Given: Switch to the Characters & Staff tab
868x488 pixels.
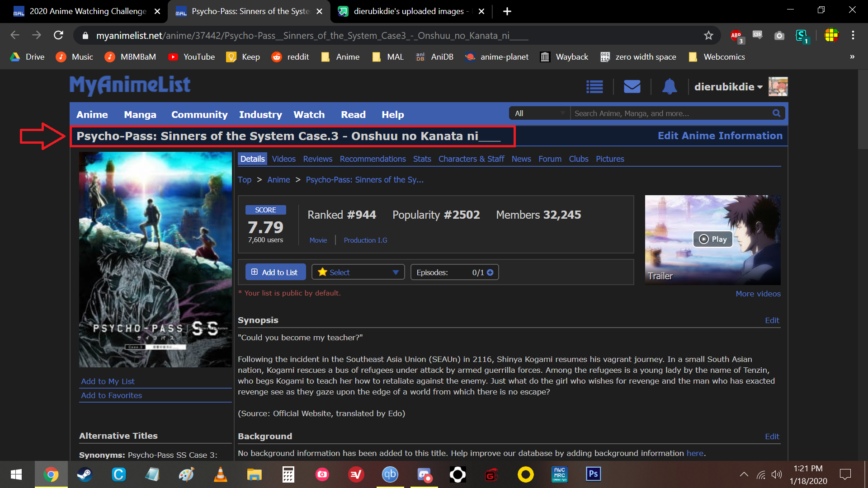Looking at the screenshot, I should 471,159.
